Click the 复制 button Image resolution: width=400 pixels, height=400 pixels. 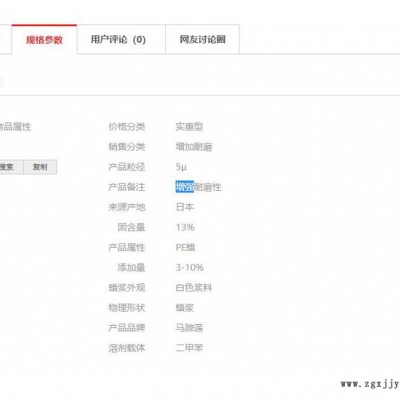point(40,167)
